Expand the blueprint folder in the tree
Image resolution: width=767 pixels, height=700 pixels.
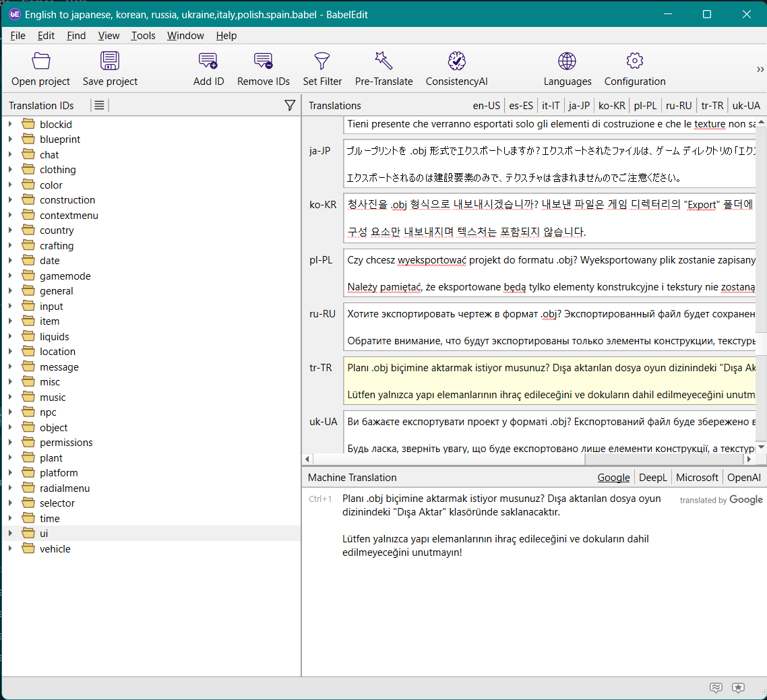pos(10,139)
